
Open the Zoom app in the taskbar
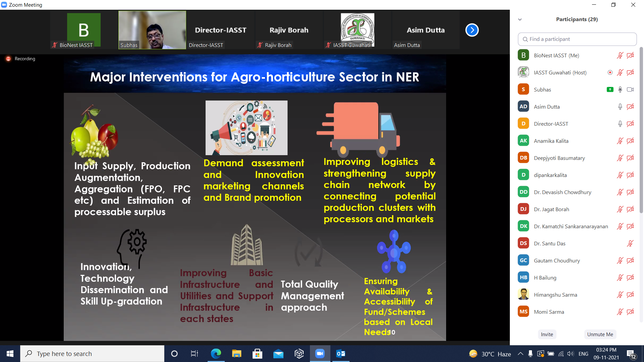pos(320,354)
